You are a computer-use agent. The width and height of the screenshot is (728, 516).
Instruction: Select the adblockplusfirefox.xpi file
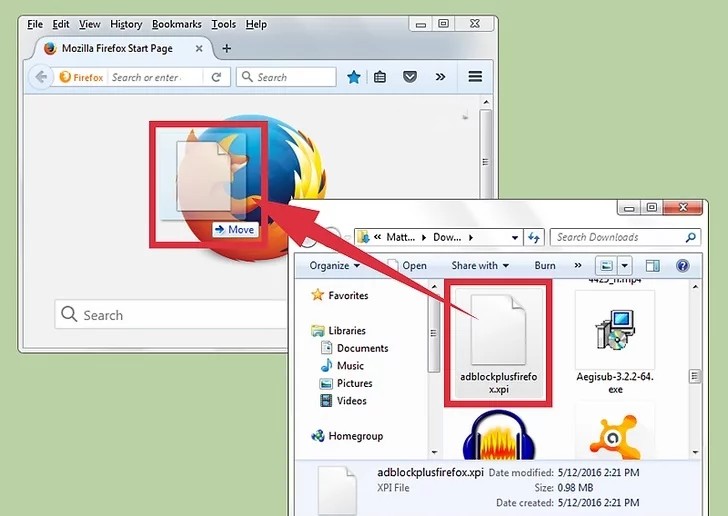pos(499,343)
